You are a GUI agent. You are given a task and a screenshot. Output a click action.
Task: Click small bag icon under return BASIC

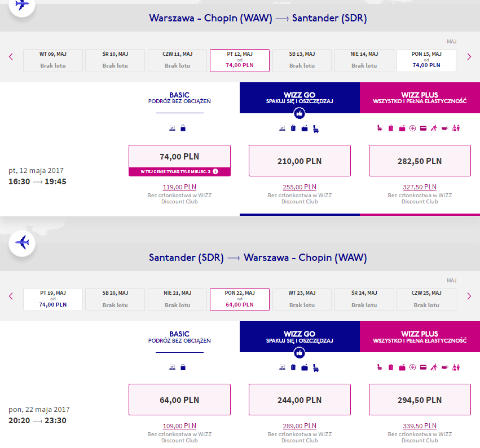point(183,367)
